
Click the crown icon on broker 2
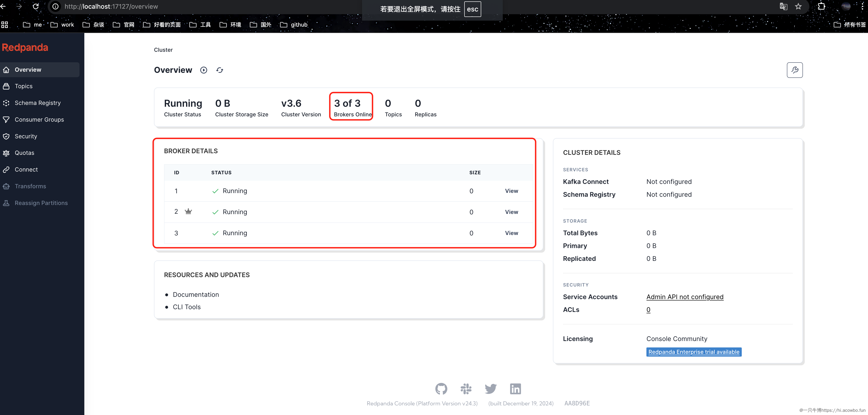188,212
